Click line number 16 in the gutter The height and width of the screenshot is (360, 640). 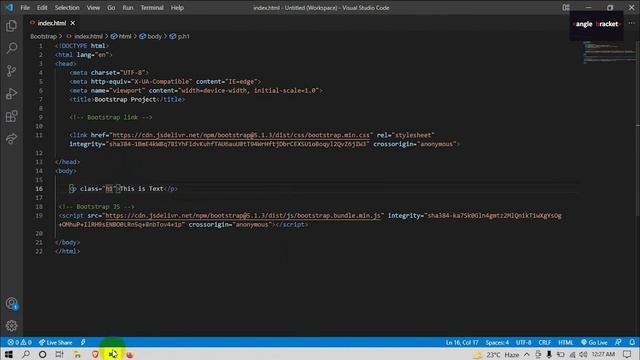[39, 189]
